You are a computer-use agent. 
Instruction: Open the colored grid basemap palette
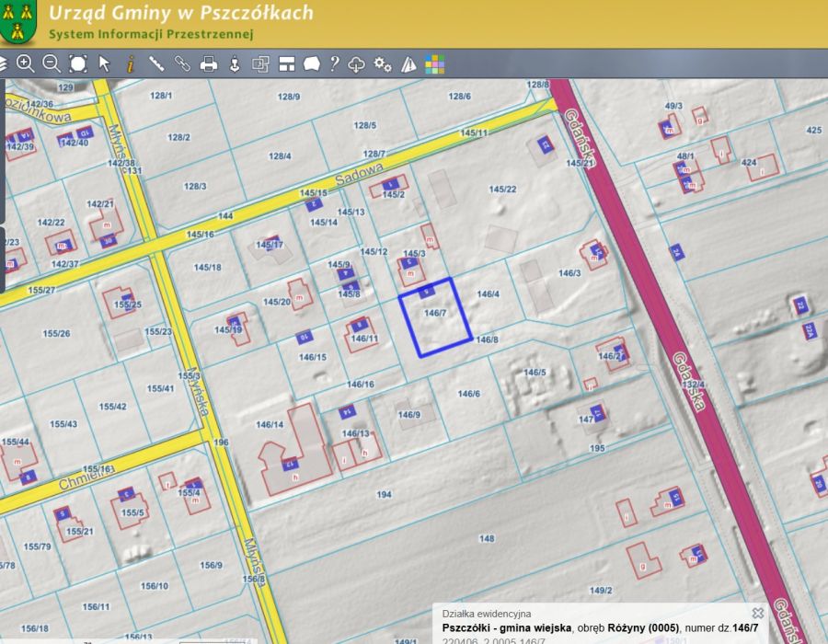point(434,63)
